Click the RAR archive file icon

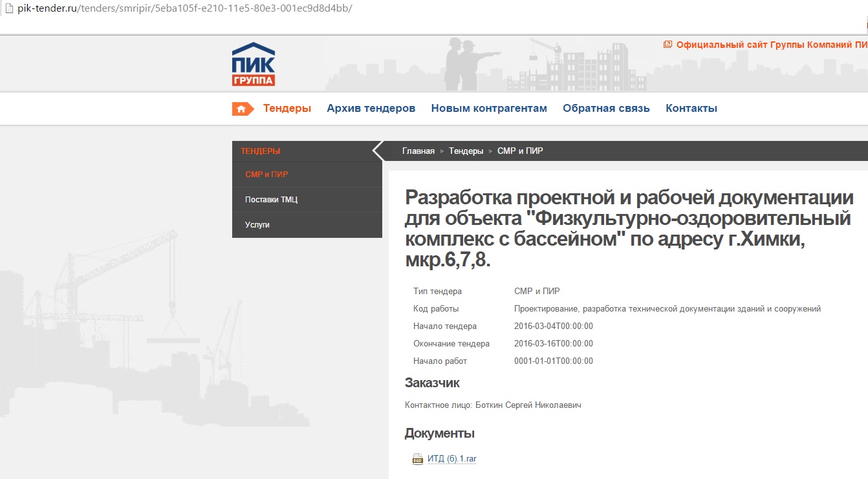point(418,459)
